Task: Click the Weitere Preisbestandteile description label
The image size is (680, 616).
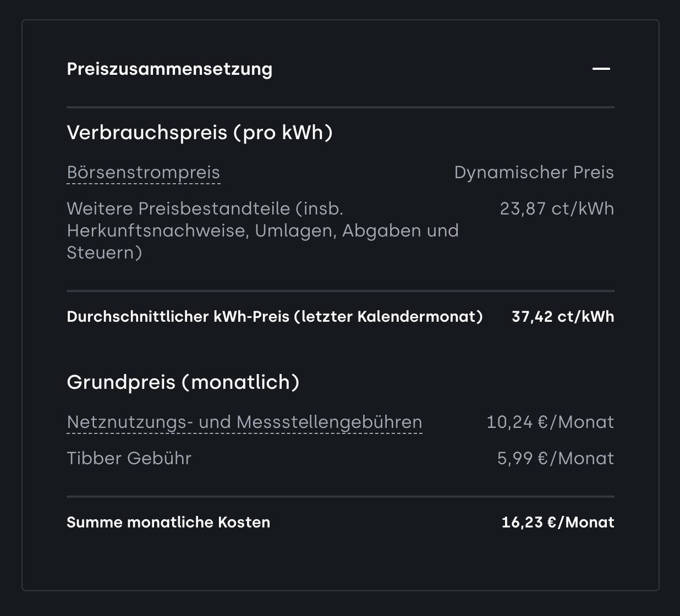Action: [x=205, y=209]
